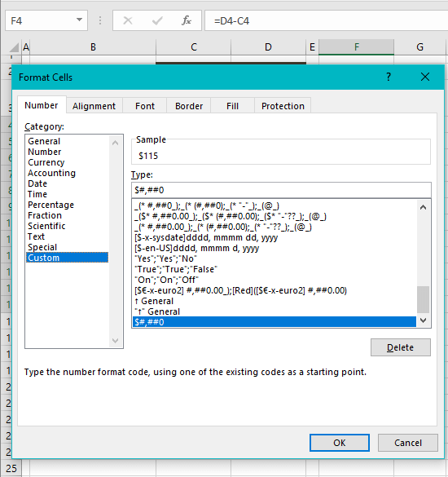
Task: Select the Date category
Action: (x=67, y=183)
